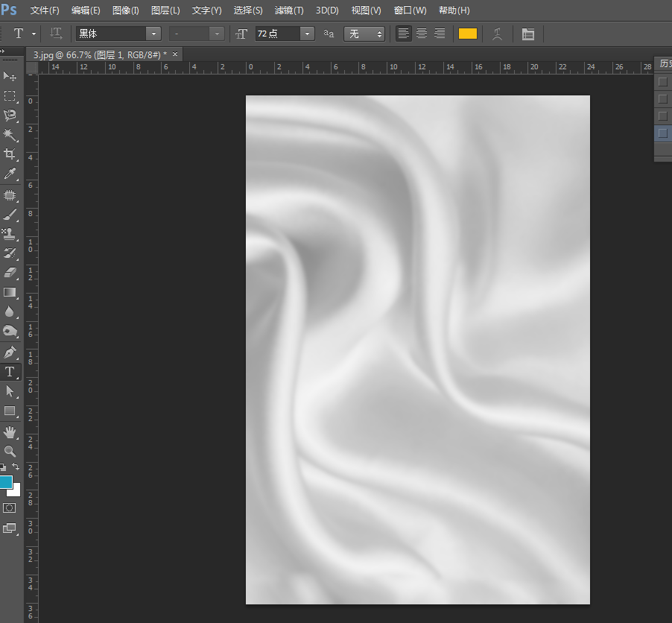This screenshot has width=672, height=623.
Task: Select the Pen tool
Action: (x=10, y=352)
